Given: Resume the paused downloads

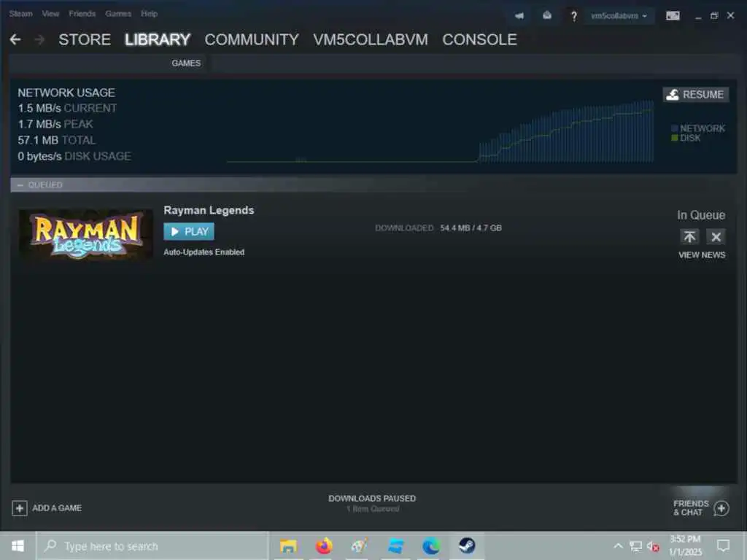Looking at the screenshot, I should coord(695,94).
